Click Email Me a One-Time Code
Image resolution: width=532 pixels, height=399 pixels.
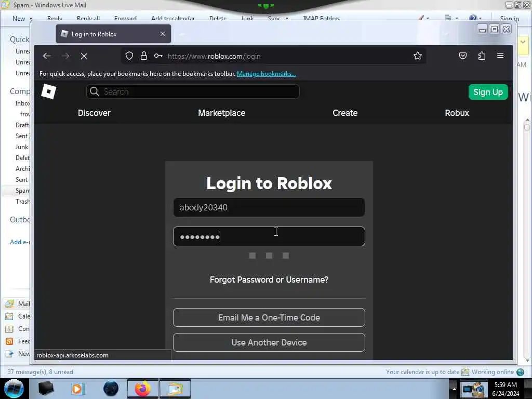click(269, 317)
